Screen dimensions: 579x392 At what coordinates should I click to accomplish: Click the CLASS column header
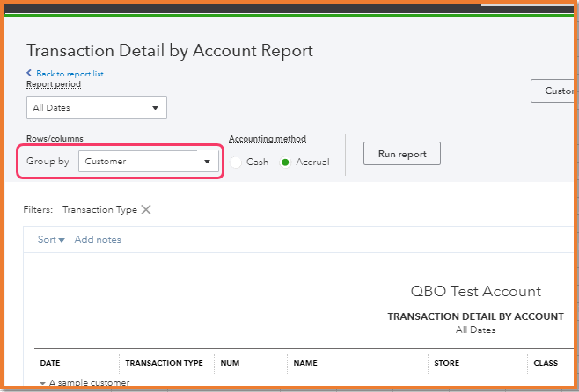click(x=546, y=363)
